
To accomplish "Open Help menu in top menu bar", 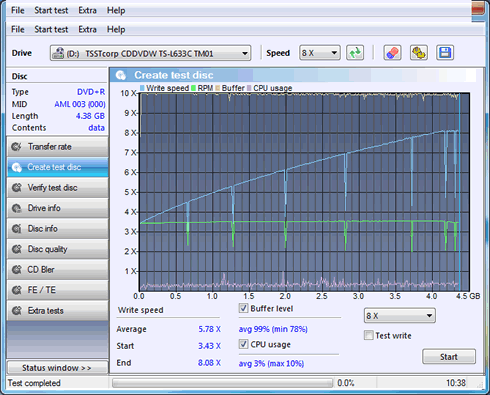I will pos(116,10).
